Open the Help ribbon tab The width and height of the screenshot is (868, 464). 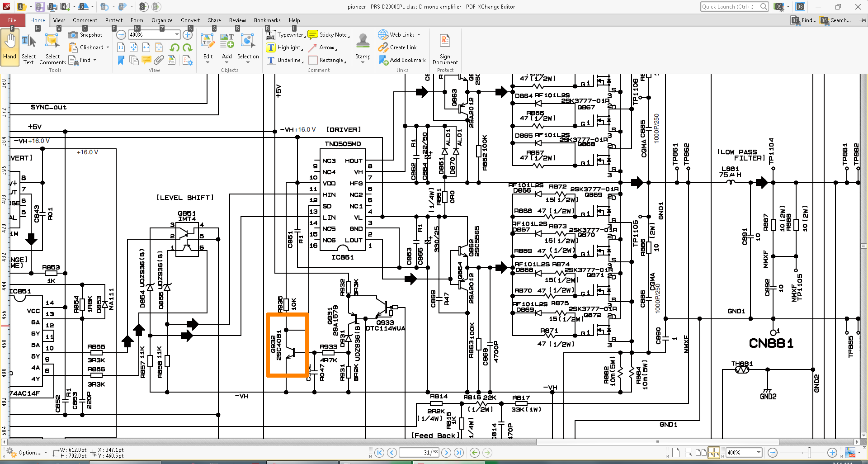click(294, 20)
